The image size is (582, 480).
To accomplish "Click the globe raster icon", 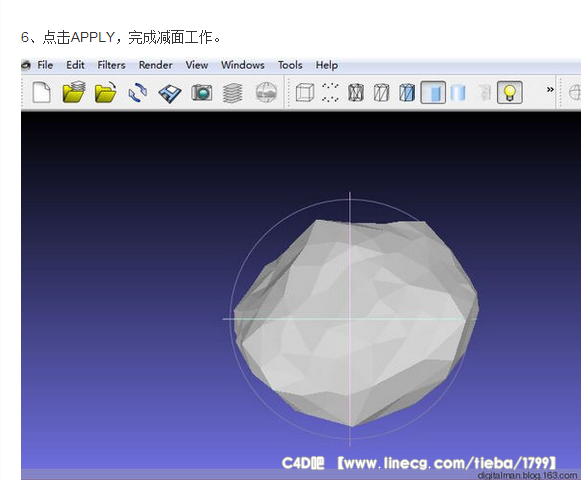I will 266,92.
